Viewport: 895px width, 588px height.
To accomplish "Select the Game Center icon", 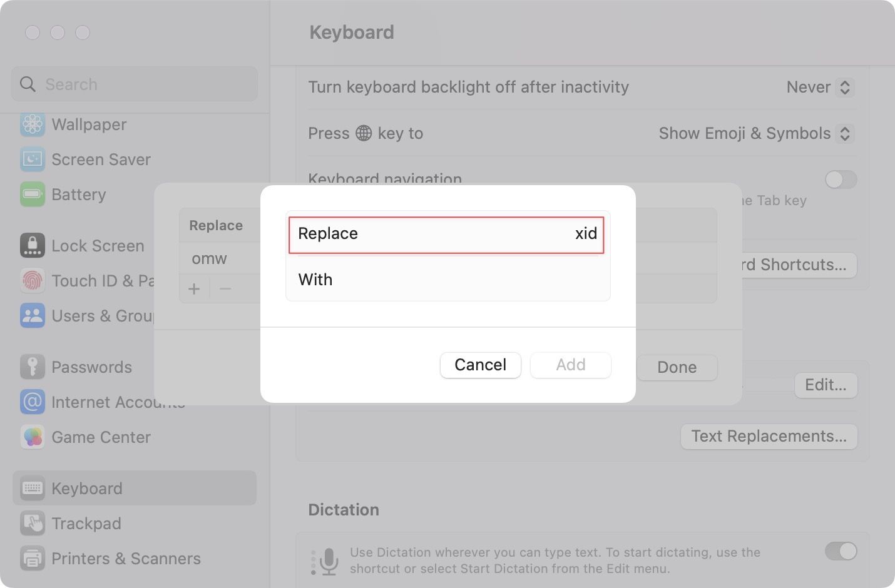I will click(33, 437).
